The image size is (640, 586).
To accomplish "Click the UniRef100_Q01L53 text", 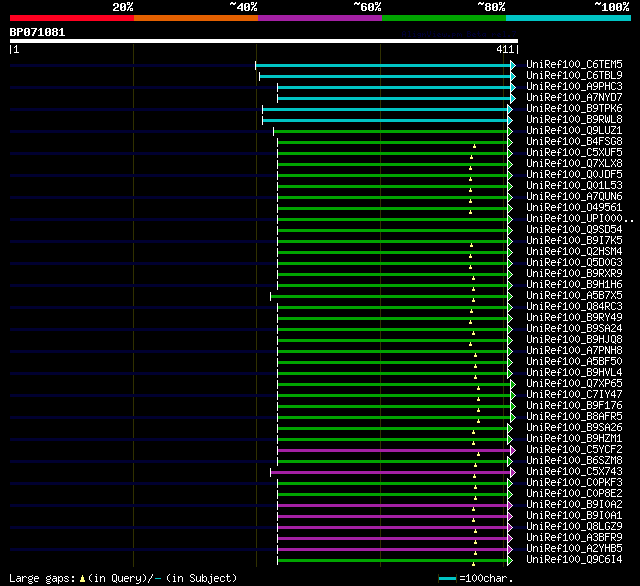I will (x=574, y=186).
